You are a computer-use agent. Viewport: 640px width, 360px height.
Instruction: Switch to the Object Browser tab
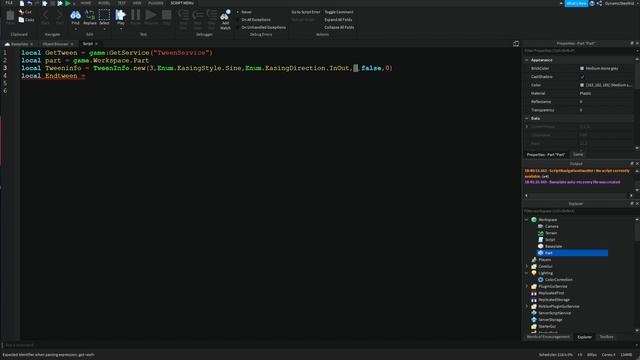pyautogui.click(x=55, y=44)
